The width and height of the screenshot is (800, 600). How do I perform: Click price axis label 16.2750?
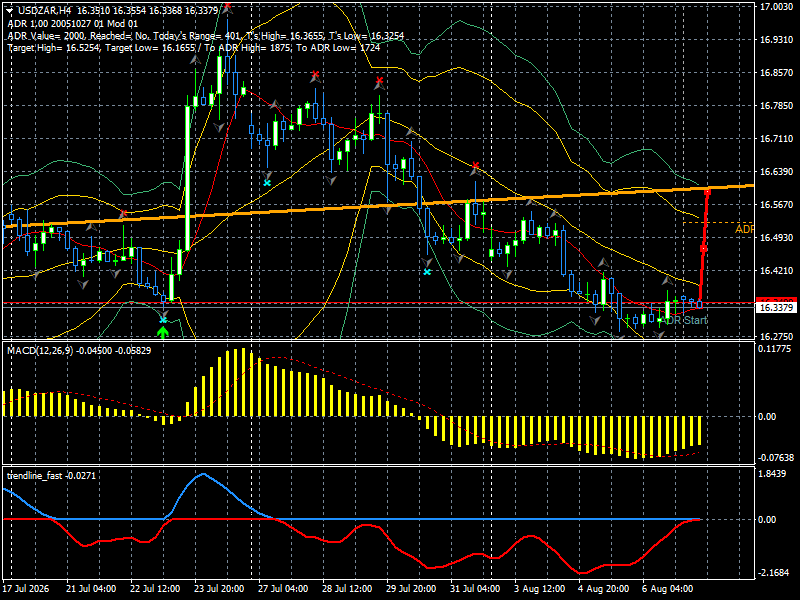point(777,337)
